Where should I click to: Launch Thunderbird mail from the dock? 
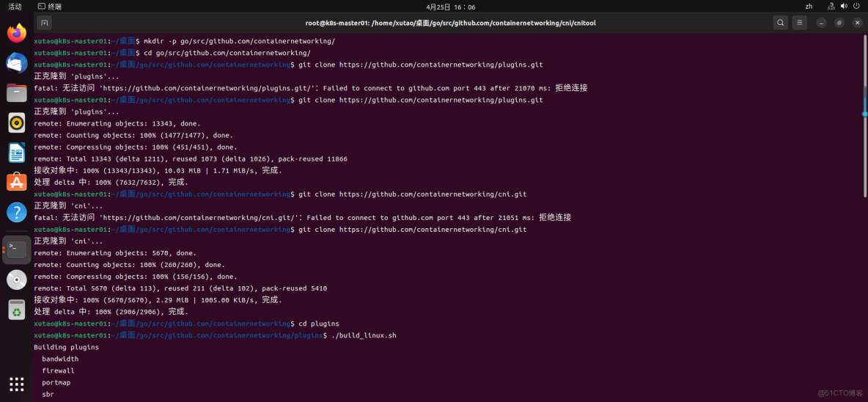17,62
